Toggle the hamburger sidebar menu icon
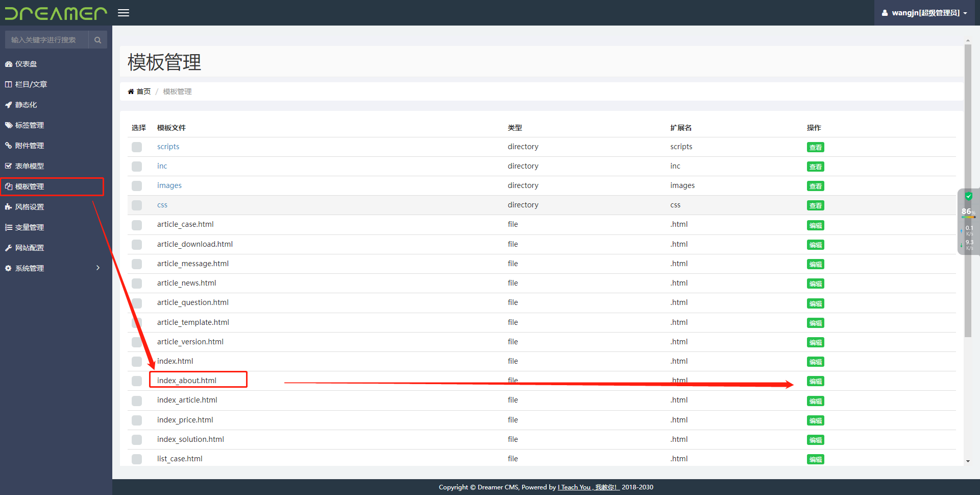 (x=124, y=13)
